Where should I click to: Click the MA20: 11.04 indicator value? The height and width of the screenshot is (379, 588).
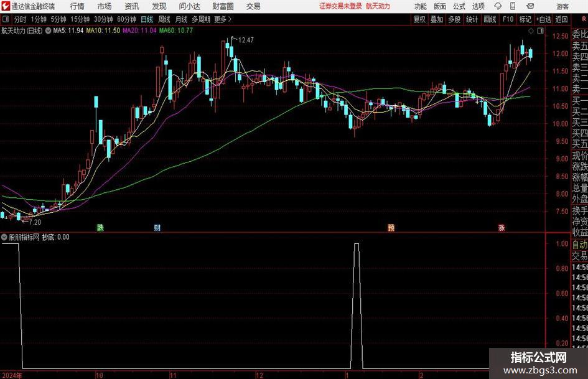[139, 30]
